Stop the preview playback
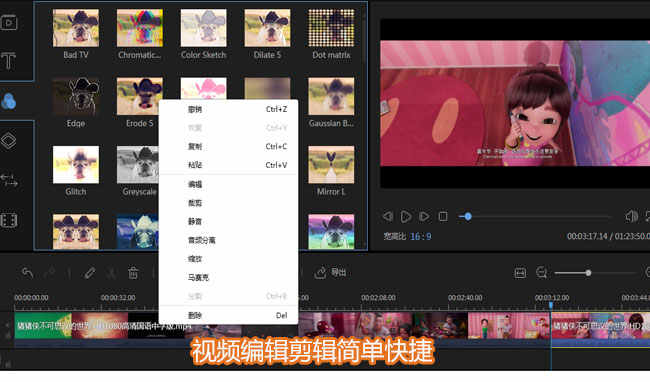The image size is (650, 382). pos(443,216)
